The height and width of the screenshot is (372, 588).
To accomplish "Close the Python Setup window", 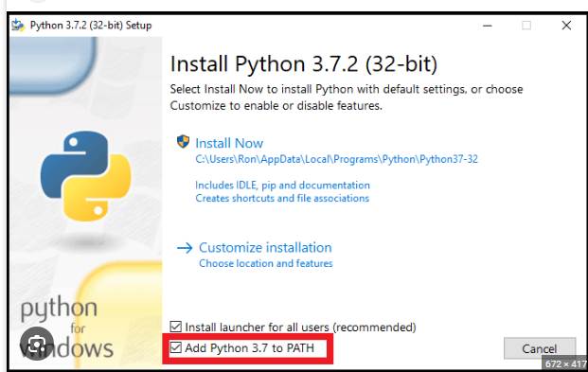I will point(566,26).
